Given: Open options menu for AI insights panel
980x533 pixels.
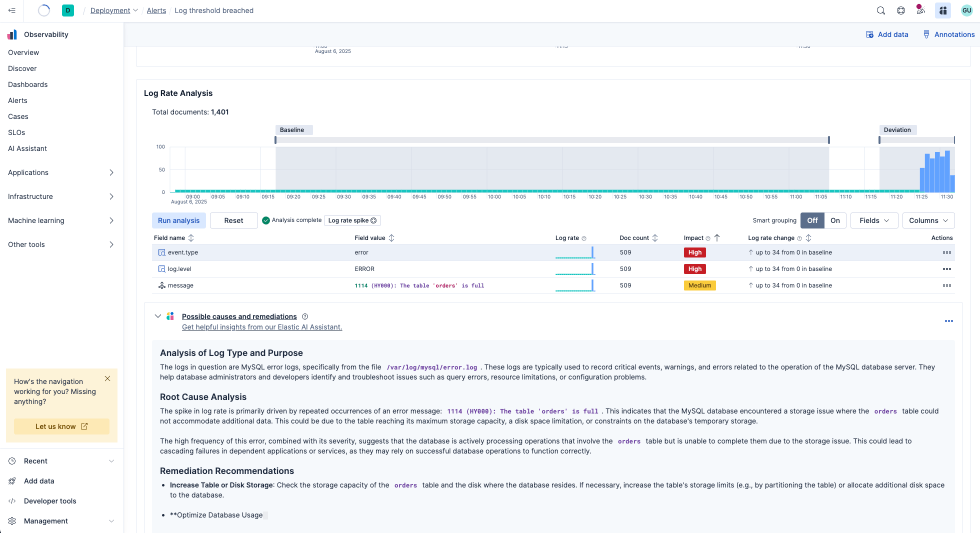Looking at the screenshot, I should click(x=948, y=321).
